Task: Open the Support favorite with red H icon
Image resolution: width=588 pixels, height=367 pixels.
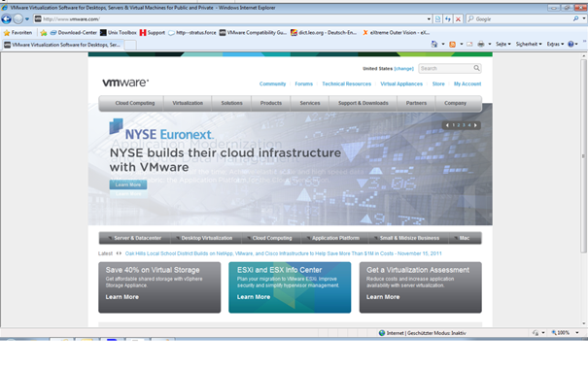Action: (x=153, y=33)
